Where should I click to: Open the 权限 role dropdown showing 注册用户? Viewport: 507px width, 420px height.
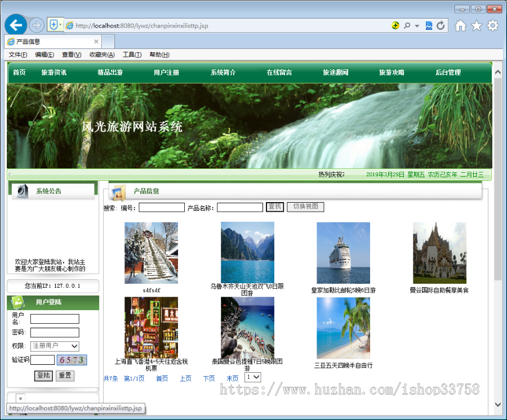pos(55,346)
